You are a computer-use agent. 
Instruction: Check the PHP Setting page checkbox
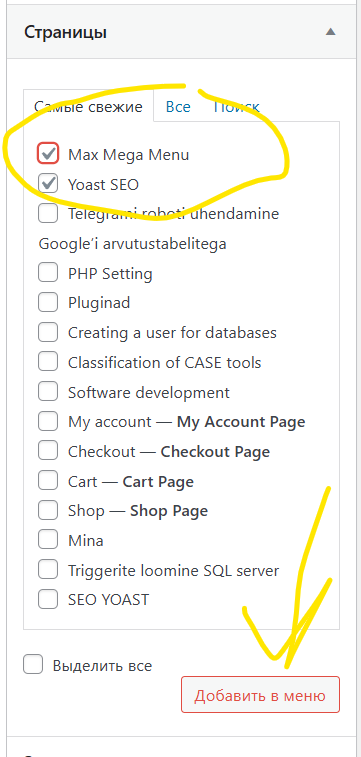pos(48,273)
